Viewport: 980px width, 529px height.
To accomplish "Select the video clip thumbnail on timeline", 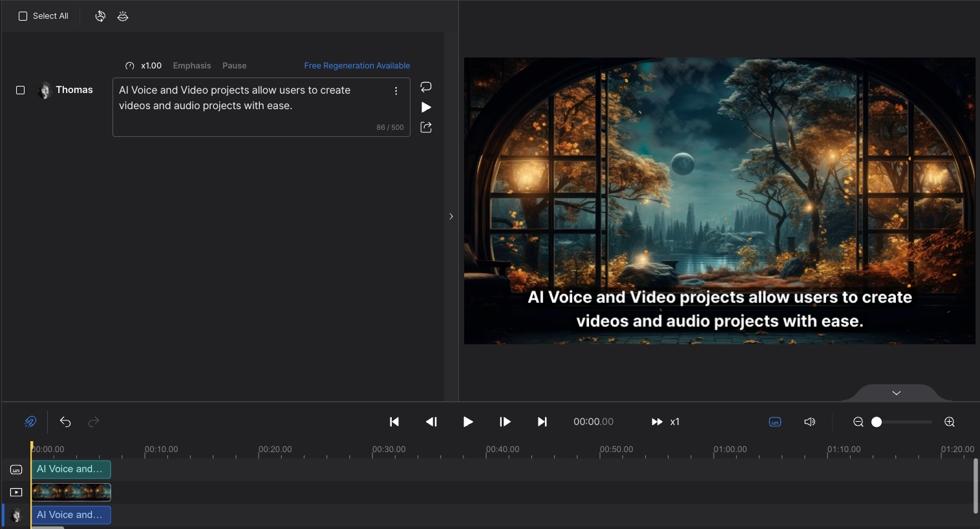I will coord(71,492).
